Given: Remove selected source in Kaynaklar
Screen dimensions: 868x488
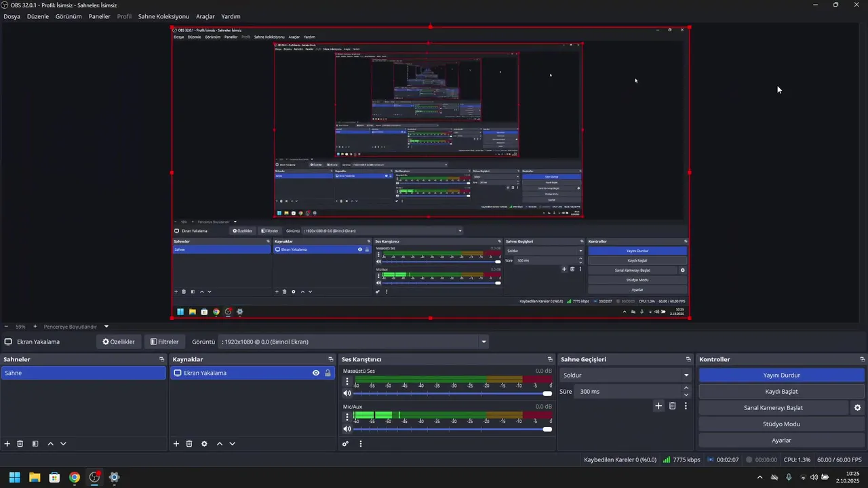Looking at the screenshot, I should [x=189, y=444].
